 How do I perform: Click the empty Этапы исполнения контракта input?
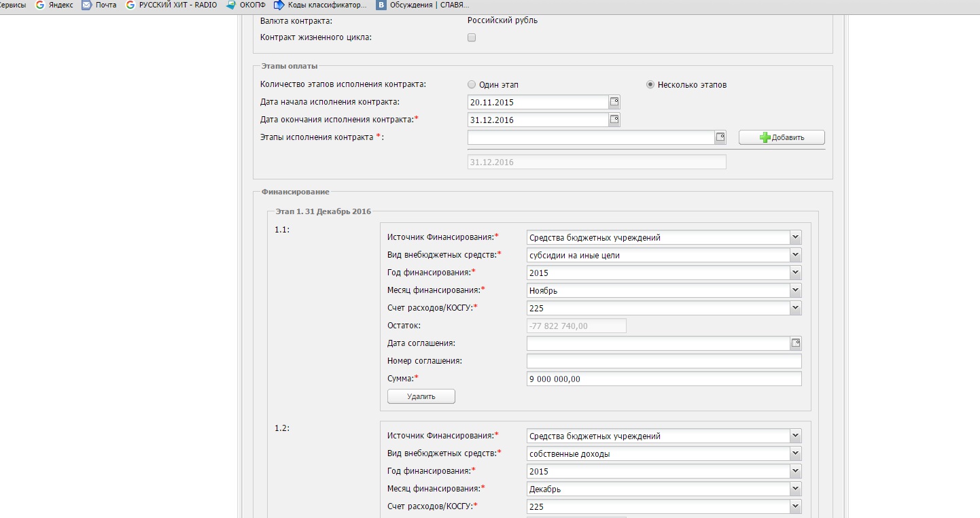point(591,137)
